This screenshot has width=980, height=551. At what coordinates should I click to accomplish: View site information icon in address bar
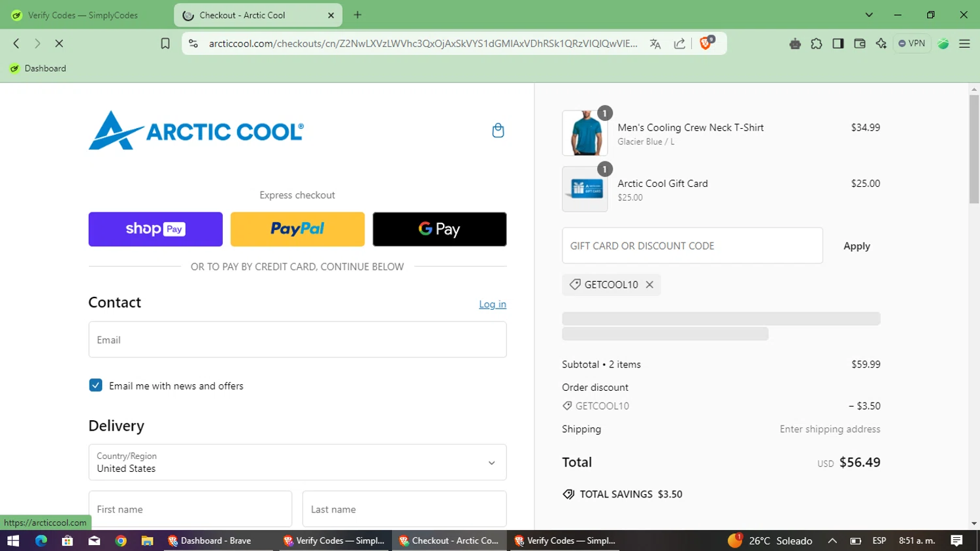(193, 43)
